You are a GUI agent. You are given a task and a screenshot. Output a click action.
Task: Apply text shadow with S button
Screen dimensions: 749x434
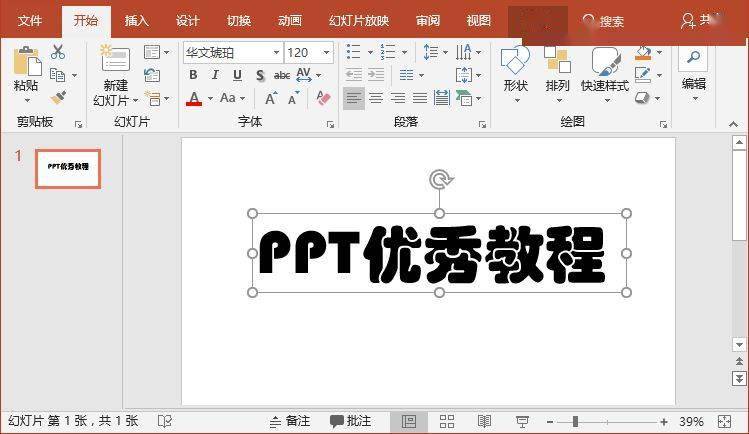click(260, 75)
